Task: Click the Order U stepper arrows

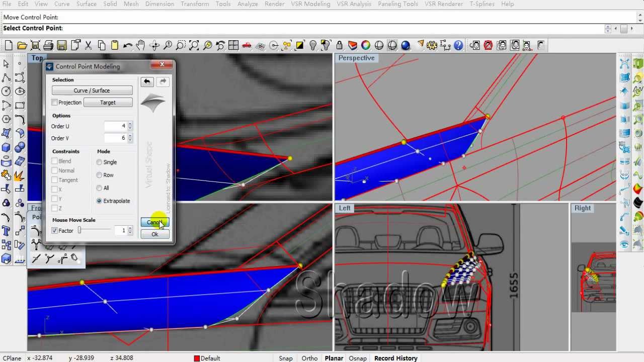Action: pyautogui.click(x=130, y=126)
